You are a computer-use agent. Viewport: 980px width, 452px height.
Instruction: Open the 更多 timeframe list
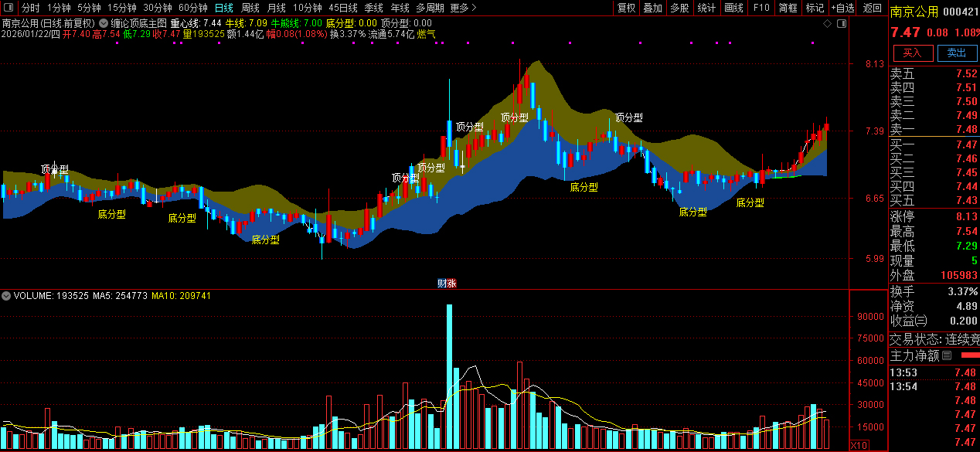(x=463, y=8)
